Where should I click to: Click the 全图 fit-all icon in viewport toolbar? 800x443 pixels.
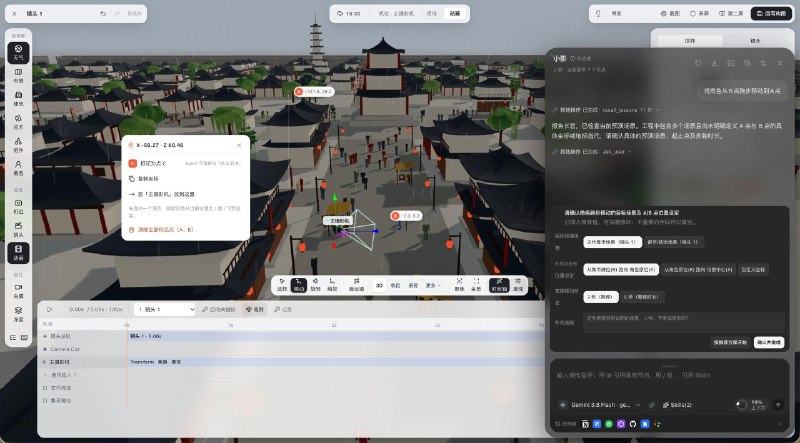coord(476,285)
